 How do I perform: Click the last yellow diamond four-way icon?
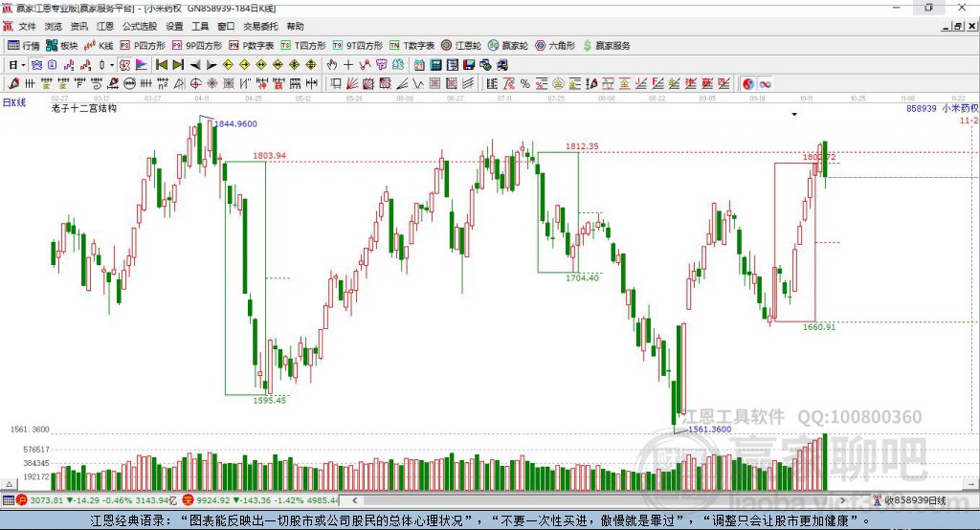click(x=311, y=64)
